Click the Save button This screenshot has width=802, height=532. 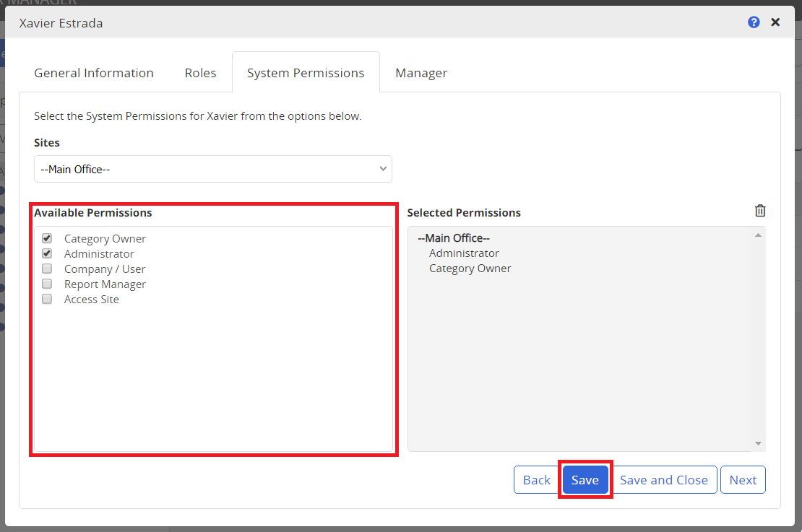[585, 479]
